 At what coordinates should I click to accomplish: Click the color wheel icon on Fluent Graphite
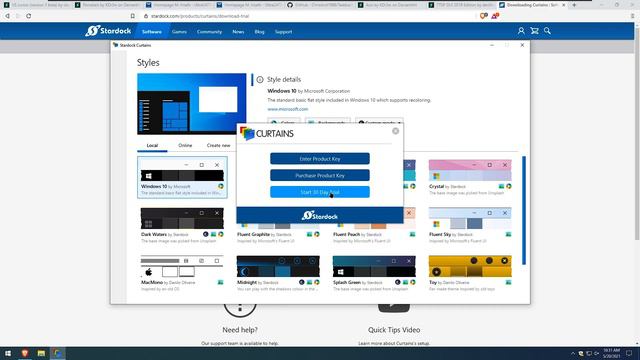317,234
